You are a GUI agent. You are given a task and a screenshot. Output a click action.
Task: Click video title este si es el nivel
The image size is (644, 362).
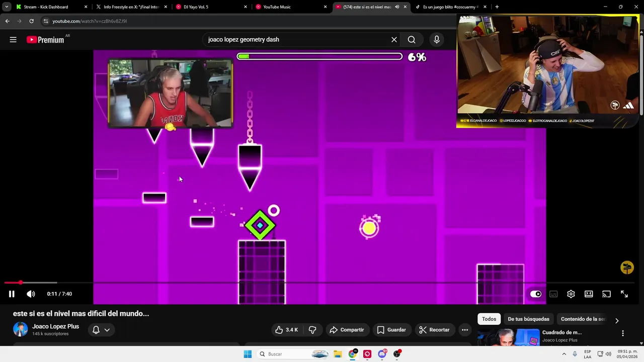tap(81, 313)
